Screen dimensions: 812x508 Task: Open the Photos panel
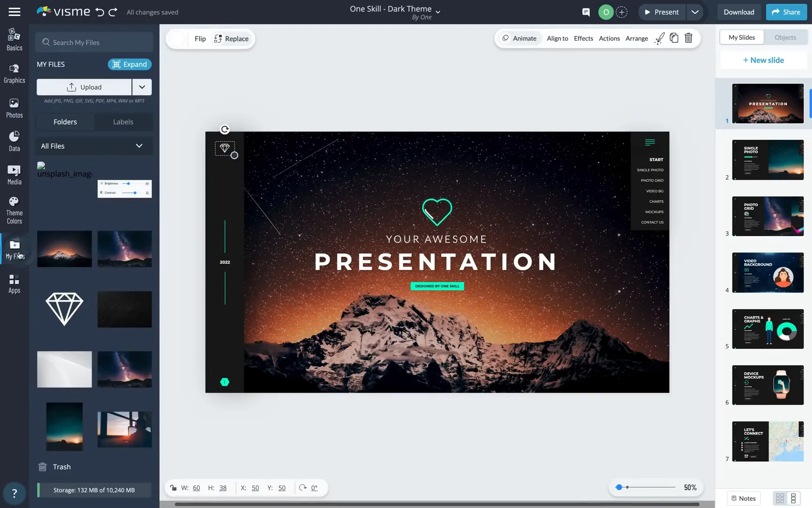click(x=14, y=108)
